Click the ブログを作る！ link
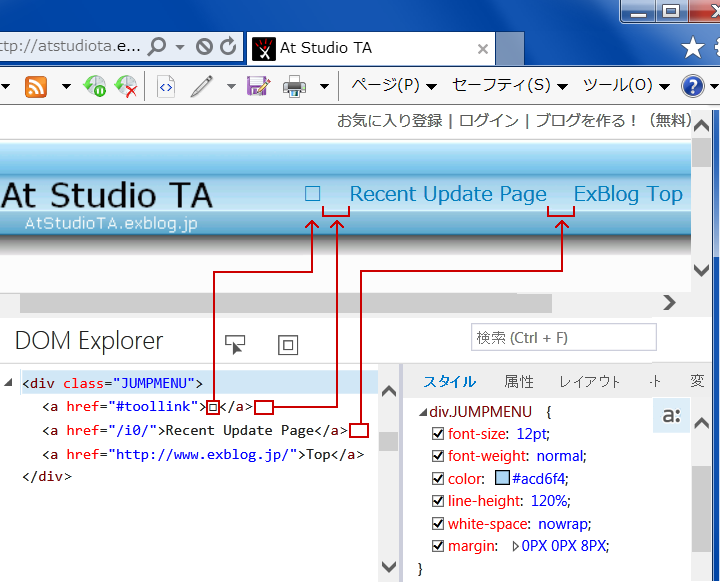720x582 pixels. (586, 121)
